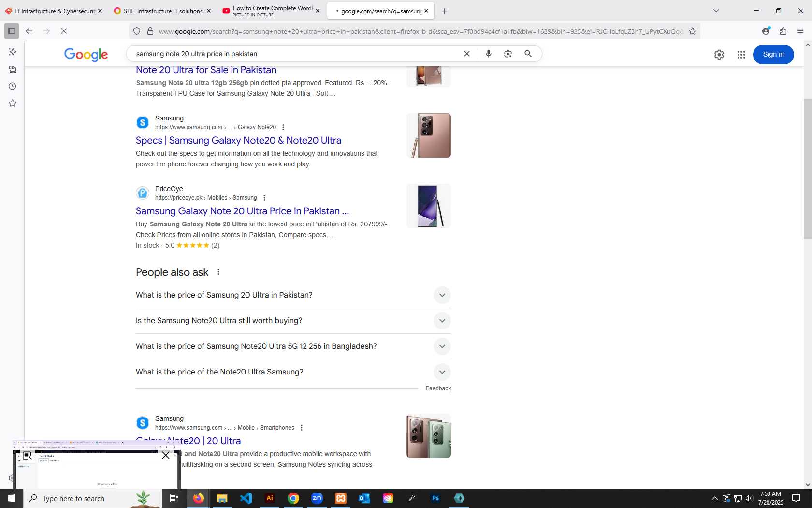Screen dimensions: 812x508
Task: Toggle the Firefox sidebar button
Action: pyautogui.click(x=12, y=31)
